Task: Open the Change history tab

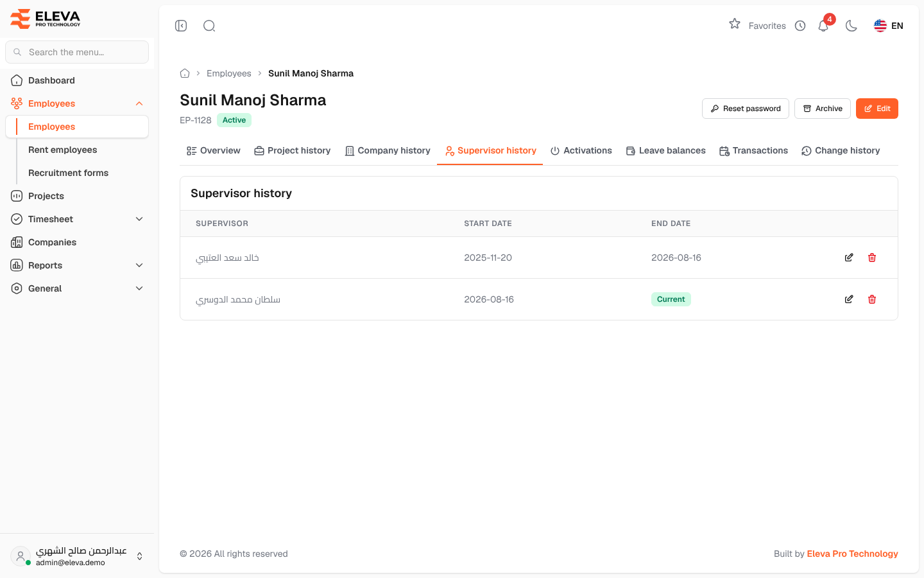Action: click(x=841, y=150)
